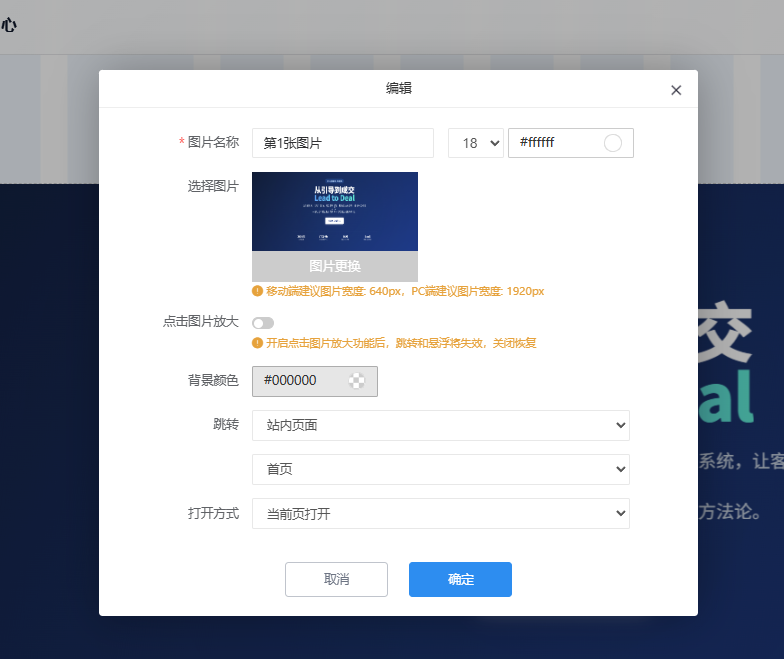784x659 pixels.
Task: Click the 确定 button
Action: [x=460, y=580]
